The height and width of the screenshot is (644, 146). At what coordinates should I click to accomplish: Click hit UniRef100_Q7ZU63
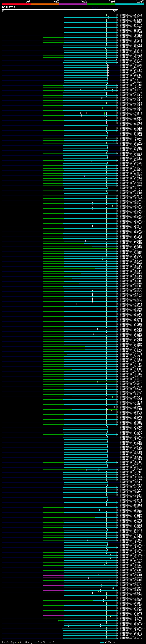[x=131, y=233]
